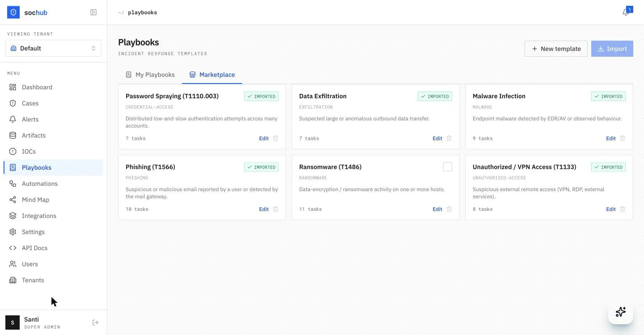The width and height of the screenshot is (644, 335).
Task: Click the Alerts bell icon in the menu
Action: [13, 119]
